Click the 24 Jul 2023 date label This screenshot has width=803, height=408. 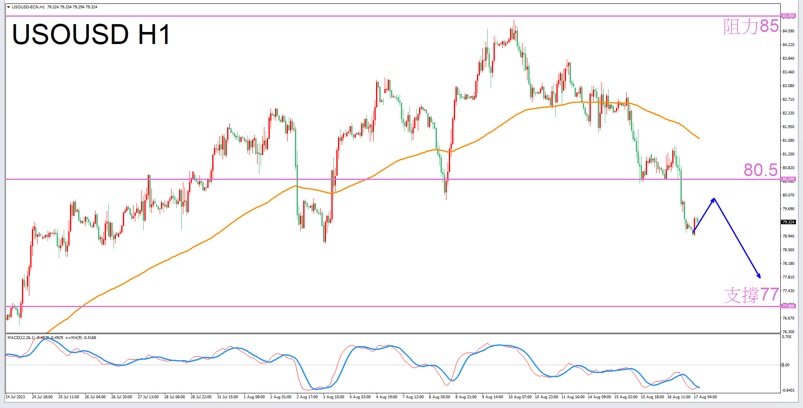[x=15, y=397]
